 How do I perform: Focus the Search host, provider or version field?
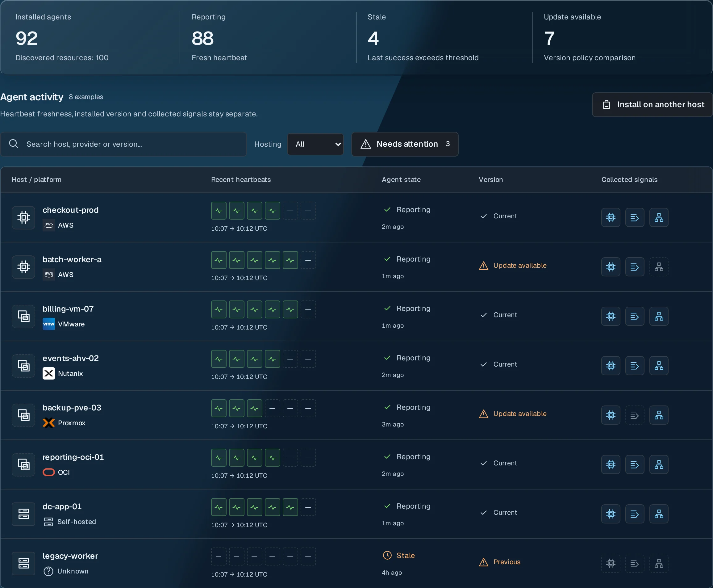coord(123,144)
